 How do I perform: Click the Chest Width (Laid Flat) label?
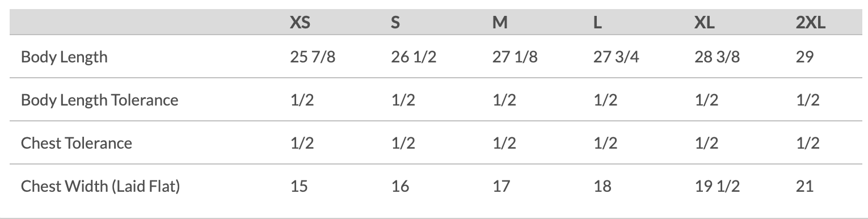point(100,186)
